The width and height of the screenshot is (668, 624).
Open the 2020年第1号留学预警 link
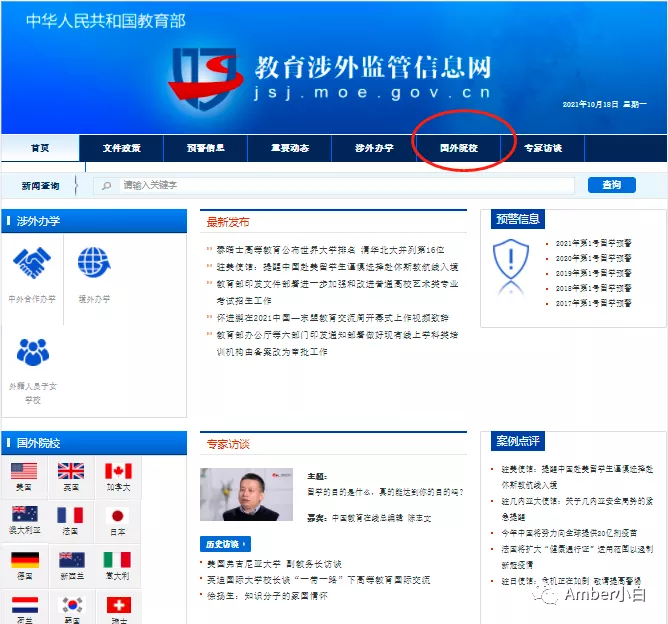(x=593, y=258)
